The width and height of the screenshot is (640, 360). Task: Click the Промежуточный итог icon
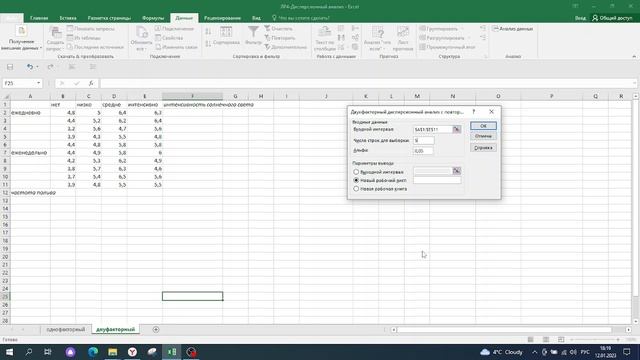(423, 47)
